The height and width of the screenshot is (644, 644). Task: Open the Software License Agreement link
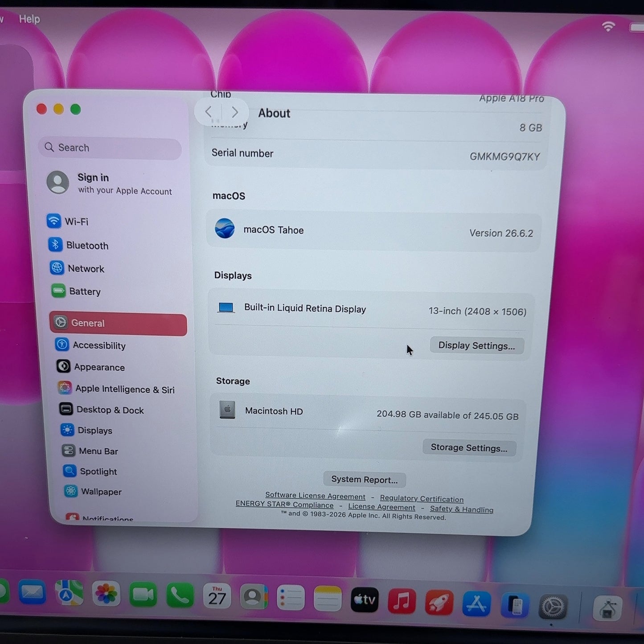tap(315, 496)
